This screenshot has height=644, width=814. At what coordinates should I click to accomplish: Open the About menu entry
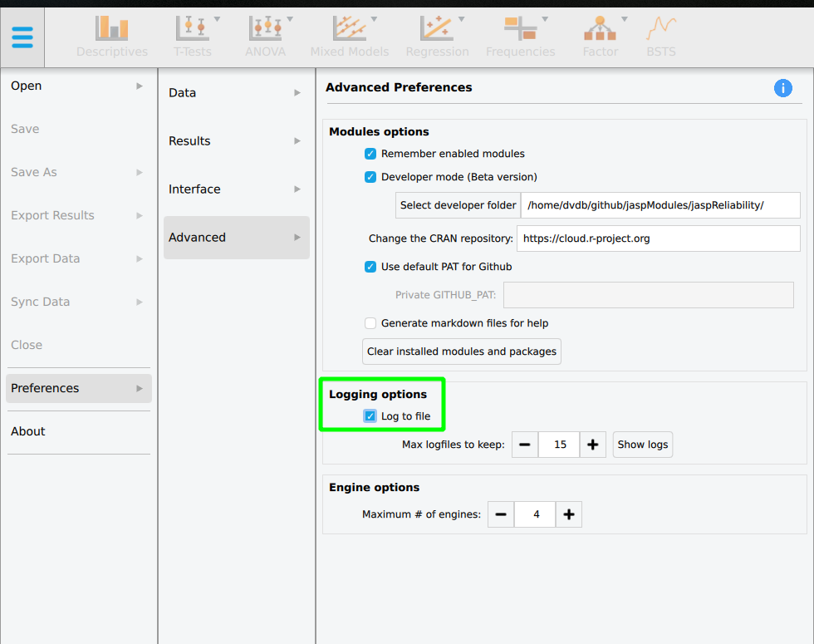point(27,431)
